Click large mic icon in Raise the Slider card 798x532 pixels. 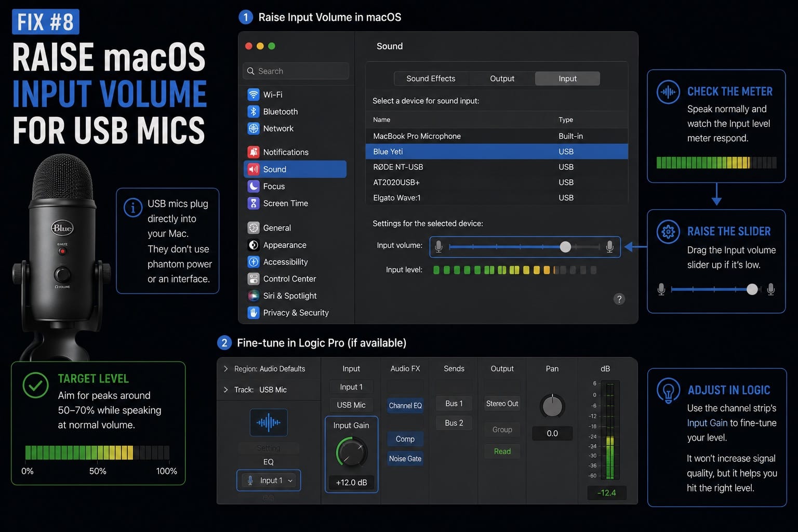coord(771,289)
